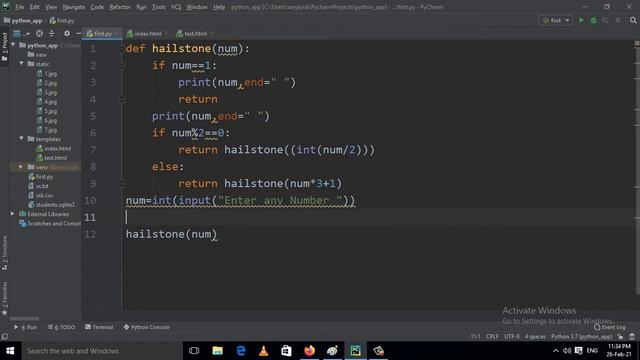Open the Python Console tool window tab
The image size is (640, 360).
click(x=147, y=327)
